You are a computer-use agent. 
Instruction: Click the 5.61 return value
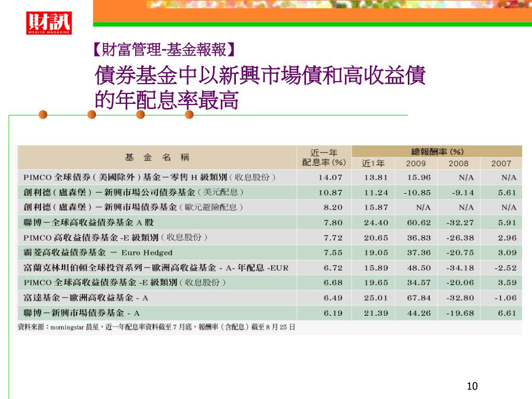[x=507, y=192]
